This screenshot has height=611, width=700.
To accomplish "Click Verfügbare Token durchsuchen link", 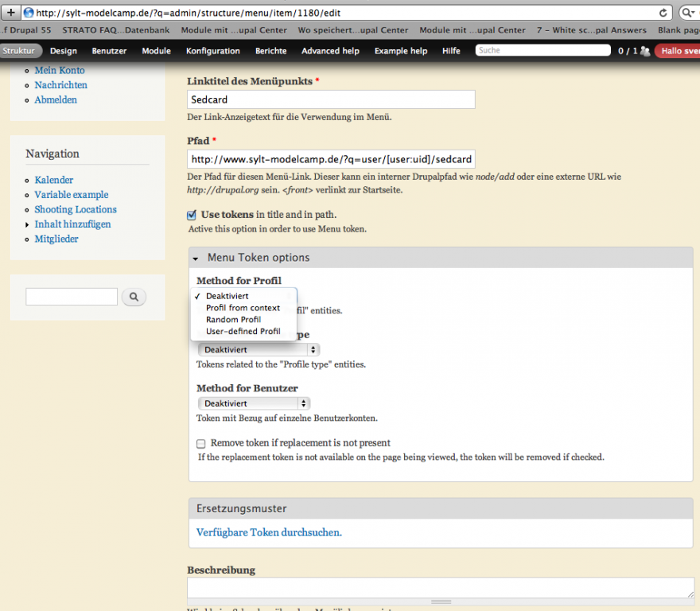I will tap(269, 532).
